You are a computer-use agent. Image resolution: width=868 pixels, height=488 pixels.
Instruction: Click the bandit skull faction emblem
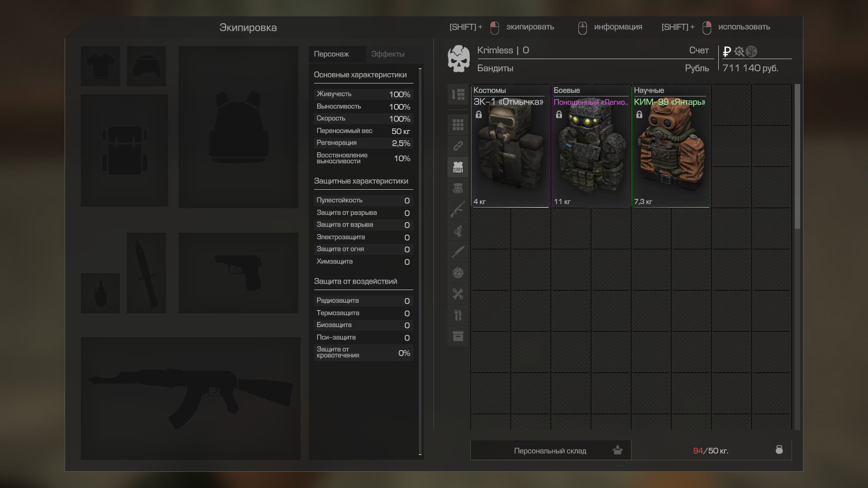[458, 59]
